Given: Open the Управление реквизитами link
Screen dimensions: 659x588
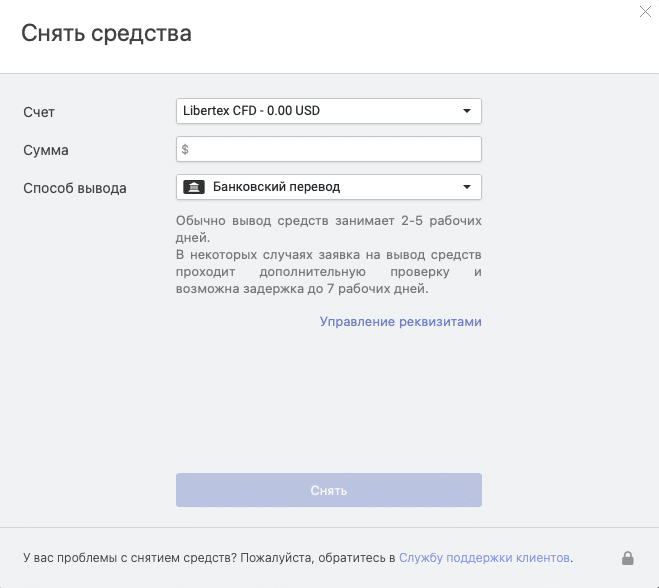Looking at the screenshot, I should (400, 322).
